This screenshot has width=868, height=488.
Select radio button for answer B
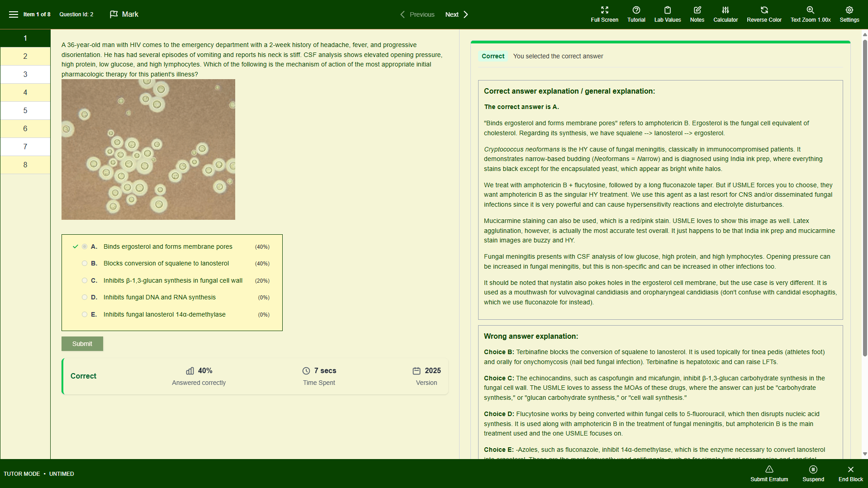click(85, 263)
